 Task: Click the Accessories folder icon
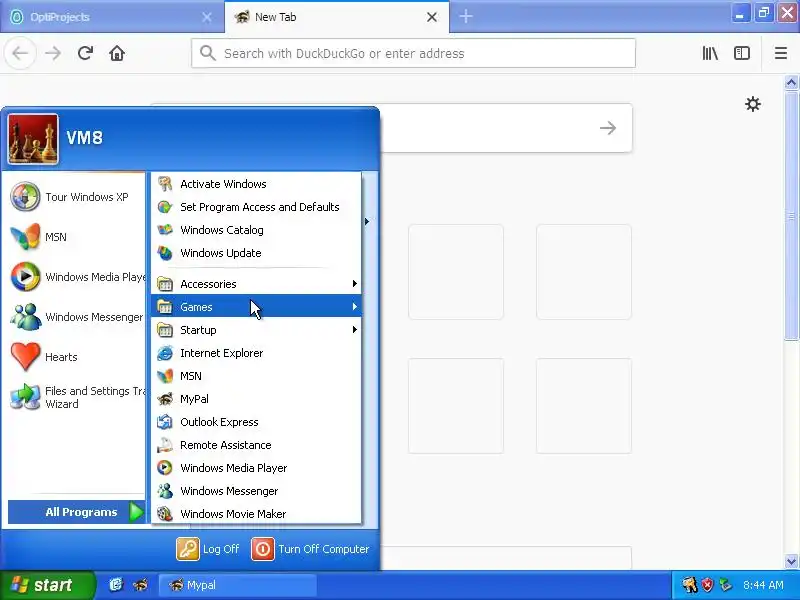165,284
